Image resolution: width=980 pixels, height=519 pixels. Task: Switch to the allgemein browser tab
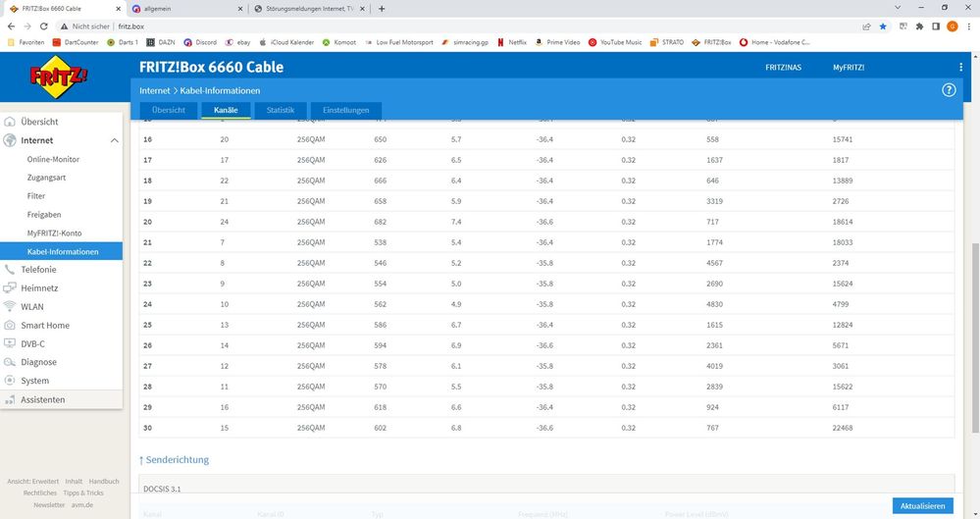tap(186, 9)
